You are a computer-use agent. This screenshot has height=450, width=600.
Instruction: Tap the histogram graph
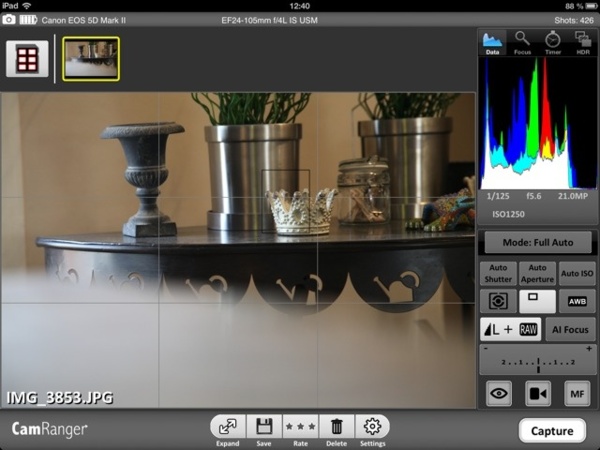538,123
